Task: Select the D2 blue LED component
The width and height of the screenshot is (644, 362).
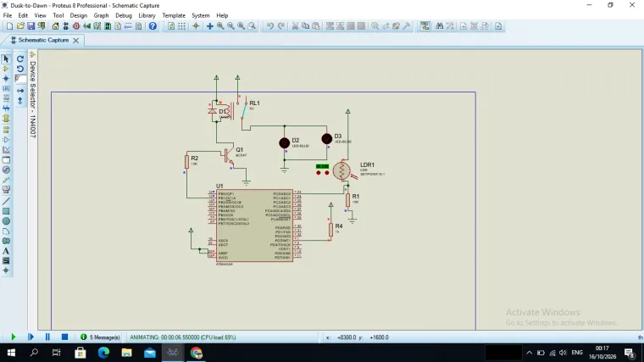Action: [x=284, y=142]
